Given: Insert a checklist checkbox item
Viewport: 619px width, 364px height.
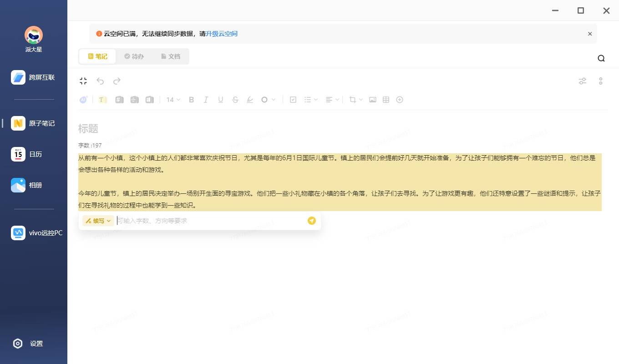Looking at the screenshot, I should click(293, 100).
